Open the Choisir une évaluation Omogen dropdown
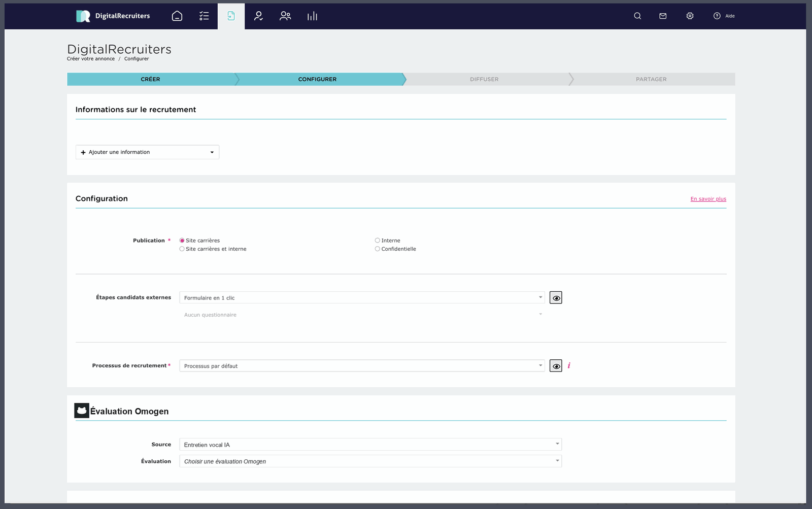Image resolution: width=812 pixels, height=509 pixels. click(370, 461)
